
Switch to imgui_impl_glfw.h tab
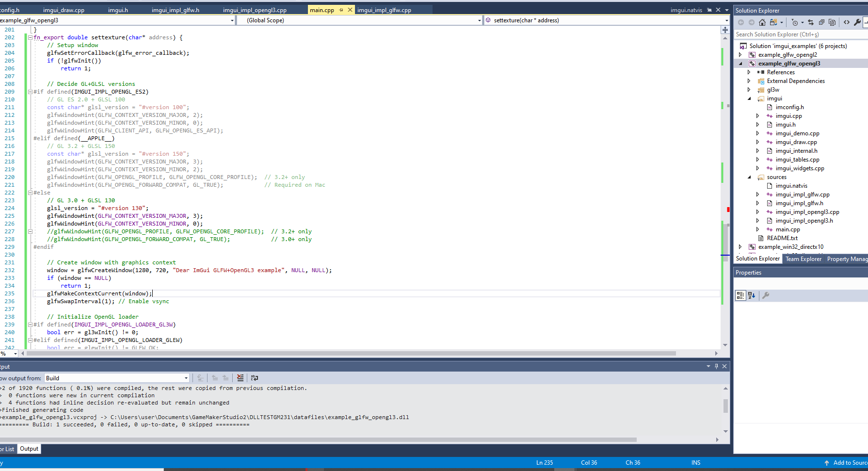click(x=176, y=10)
